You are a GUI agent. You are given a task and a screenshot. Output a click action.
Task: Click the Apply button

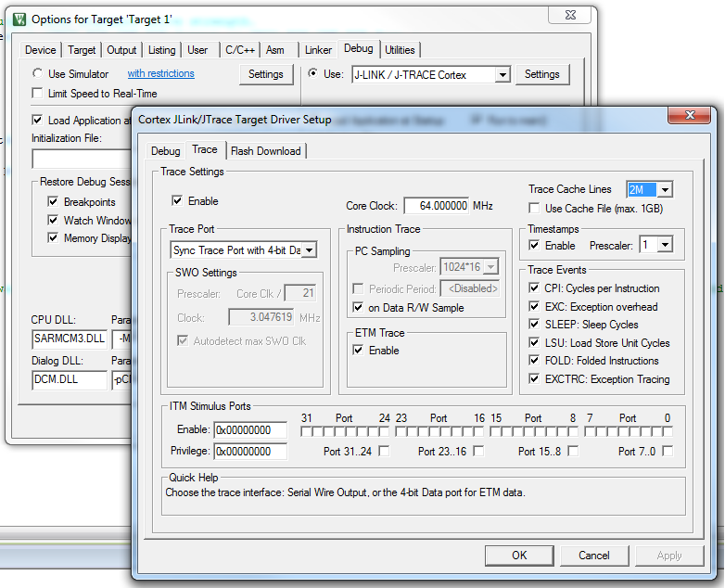[669, 556]
